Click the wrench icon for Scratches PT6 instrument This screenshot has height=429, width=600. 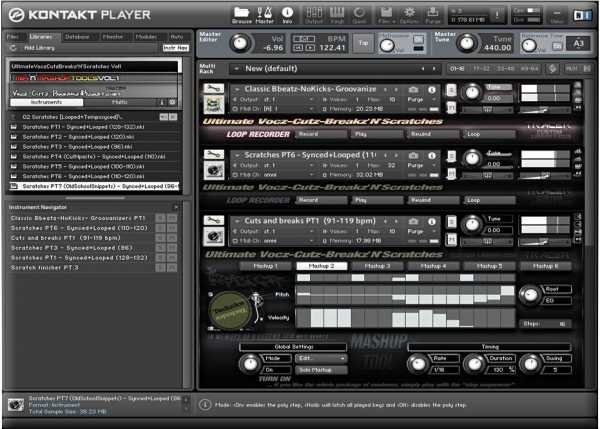pos(214,155)
